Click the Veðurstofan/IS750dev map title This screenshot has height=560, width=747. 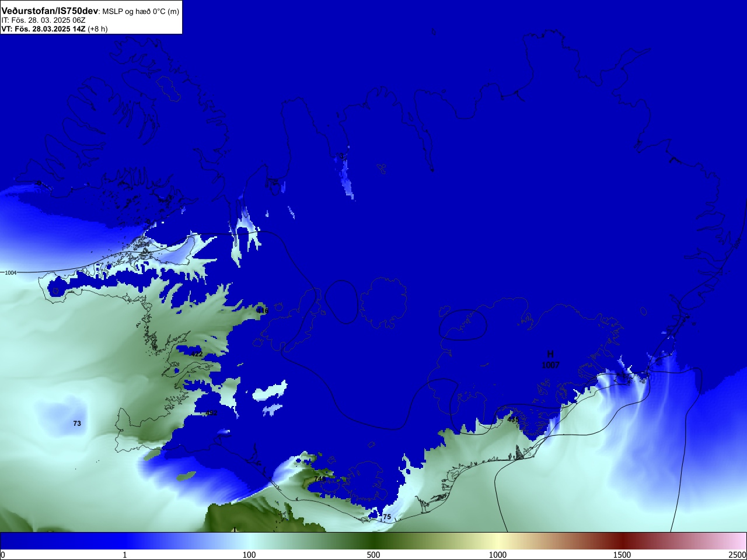pos(50,11)
